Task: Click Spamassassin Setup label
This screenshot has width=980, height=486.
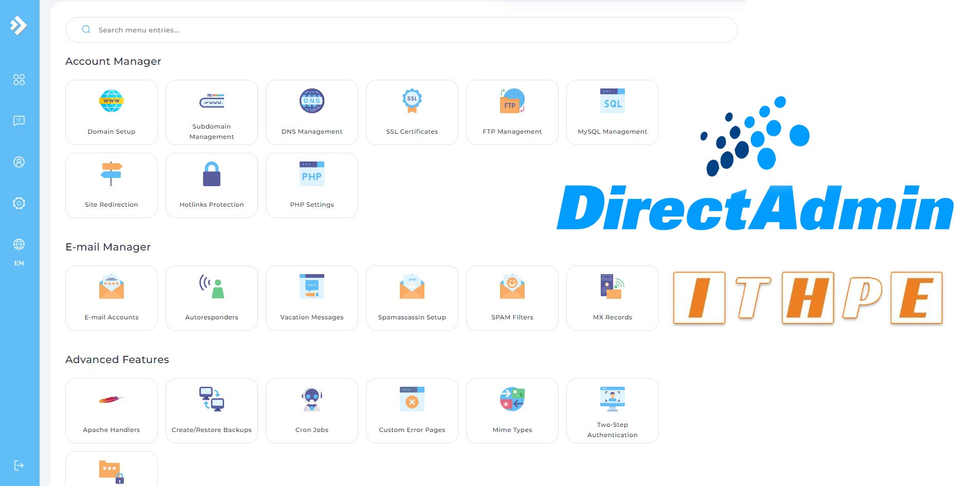Action: click(412, 317)
